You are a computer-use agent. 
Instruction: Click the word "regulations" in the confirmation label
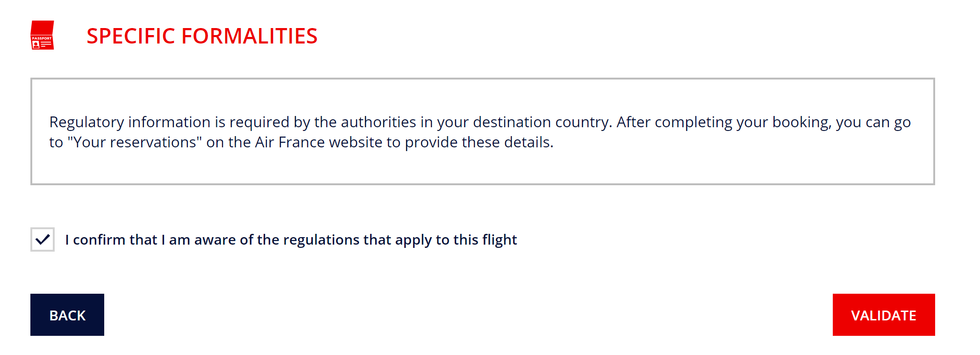pyautogui.click(x=322, y=240)
